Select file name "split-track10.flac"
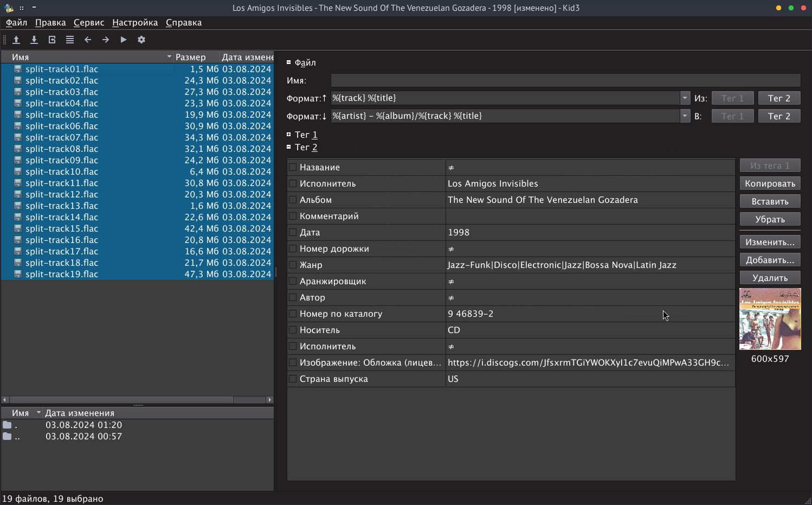Image resolution: width=812 pixels, height=505 pixels. point(62,171)
